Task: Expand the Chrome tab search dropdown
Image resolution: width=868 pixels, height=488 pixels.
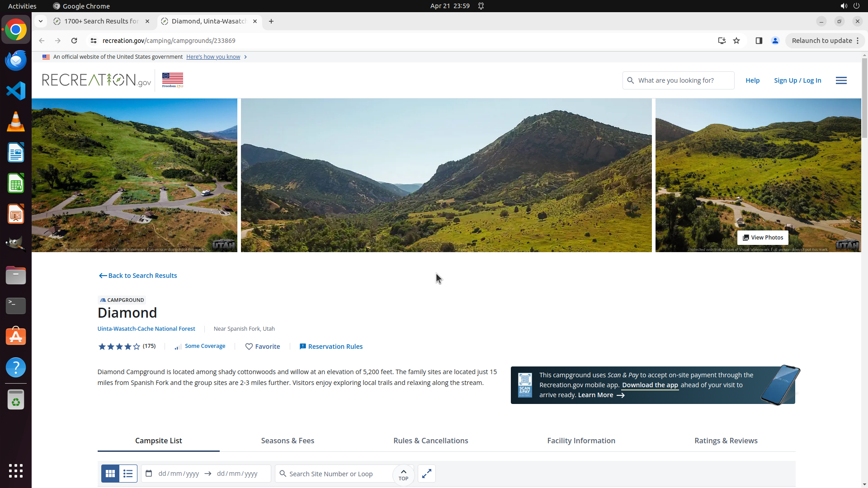Action: point(41,21)
